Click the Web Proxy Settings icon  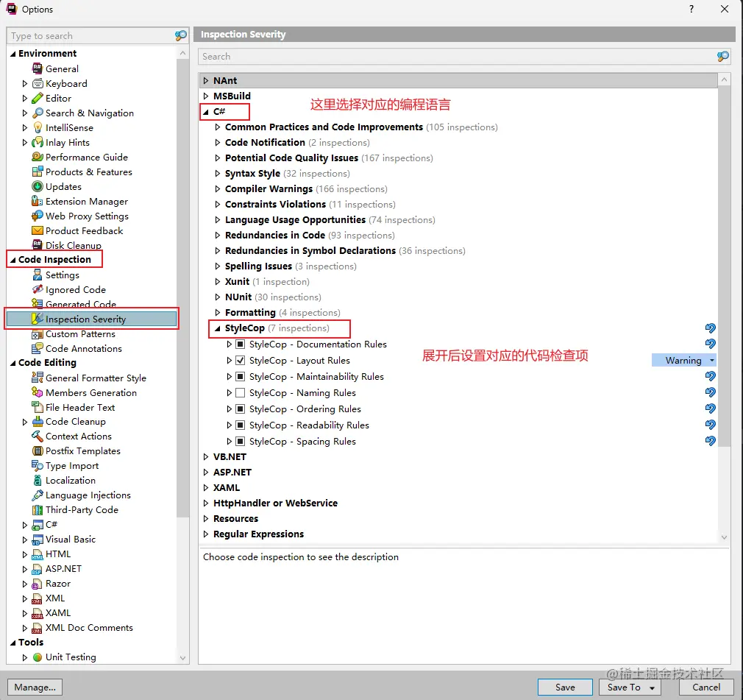[38, 216]
